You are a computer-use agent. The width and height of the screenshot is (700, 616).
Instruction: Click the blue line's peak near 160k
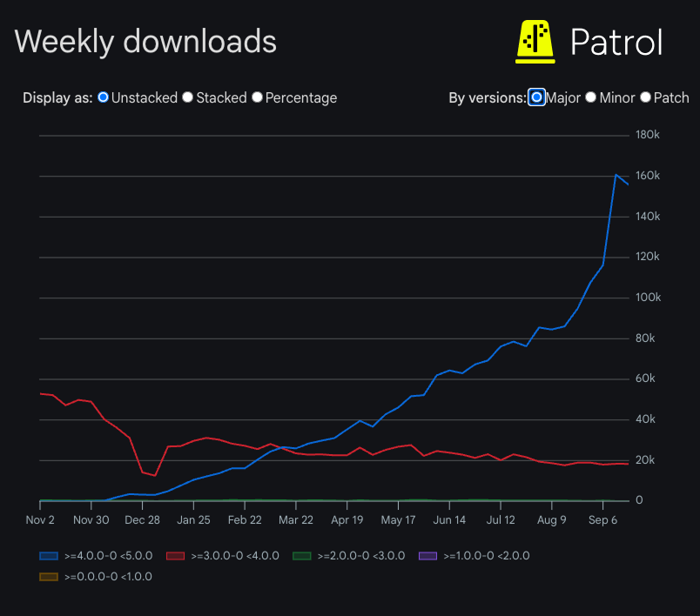(616, 174)
